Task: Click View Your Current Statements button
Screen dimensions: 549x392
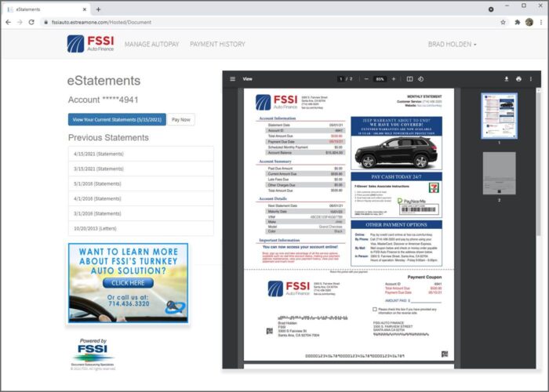Action: tap(117, 119)
